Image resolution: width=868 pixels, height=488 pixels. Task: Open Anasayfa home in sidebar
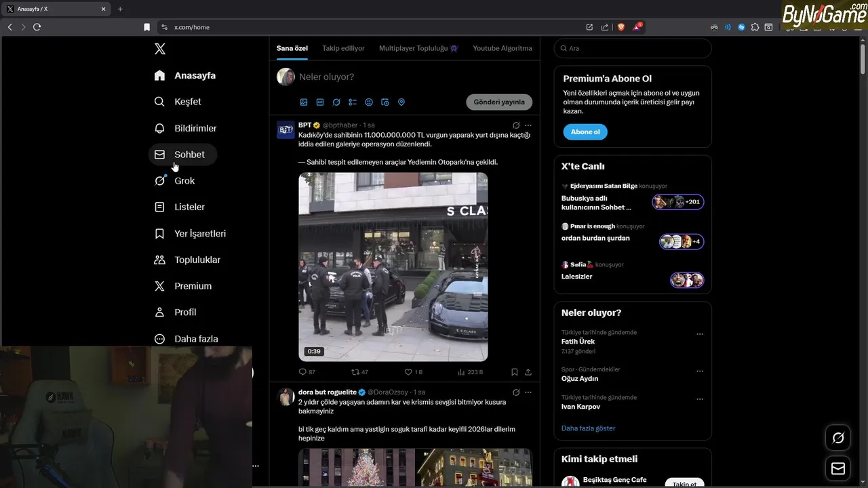(185, 75)
